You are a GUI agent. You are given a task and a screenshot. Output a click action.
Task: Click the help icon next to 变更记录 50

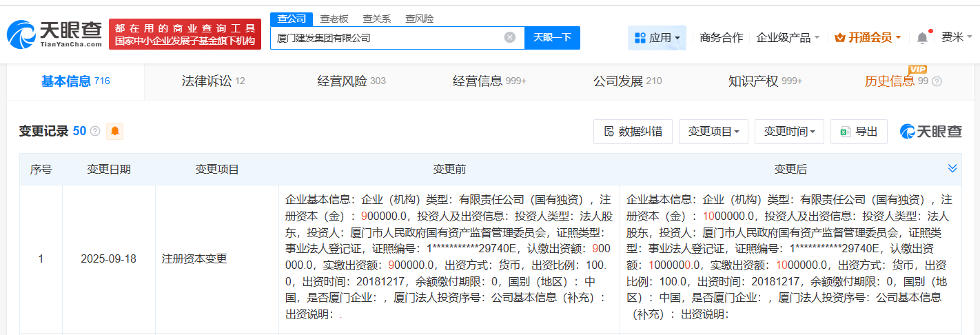[x=95, y=131]
